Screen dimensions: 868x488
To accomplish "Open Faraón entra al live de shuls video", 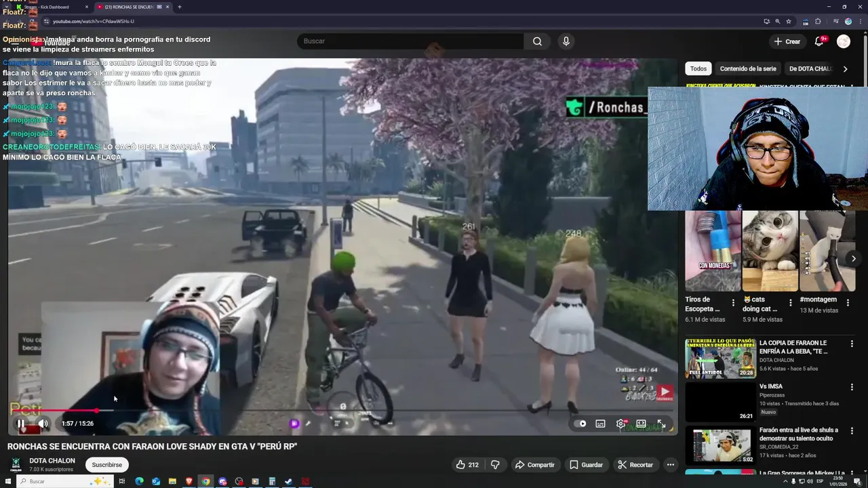I will tap(720, 445).
